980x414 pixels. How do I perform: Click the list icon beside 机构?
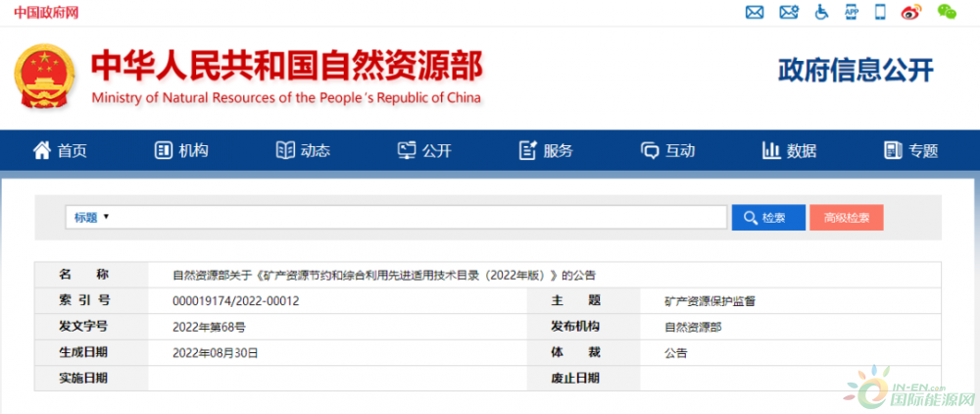click(163, 150)
